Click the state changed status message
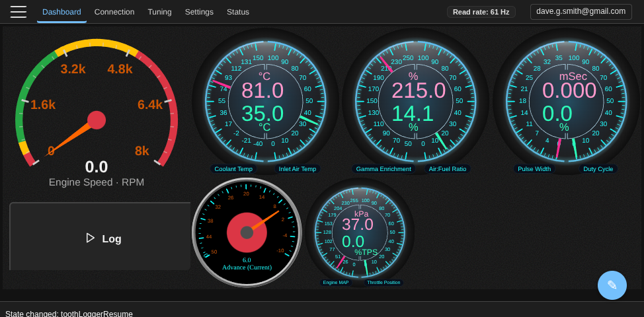The height and width of the screenshot is (317, 644). [69, 314]
